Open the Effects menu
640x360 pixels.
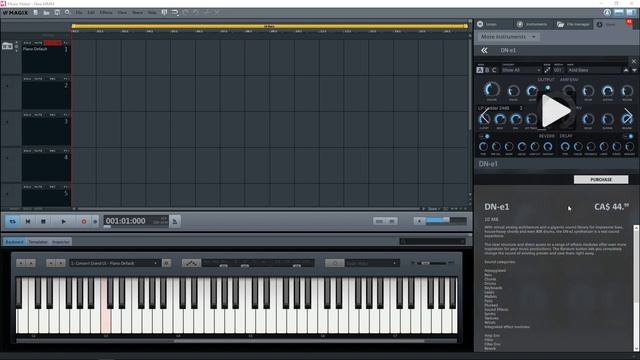coord(106,13)
